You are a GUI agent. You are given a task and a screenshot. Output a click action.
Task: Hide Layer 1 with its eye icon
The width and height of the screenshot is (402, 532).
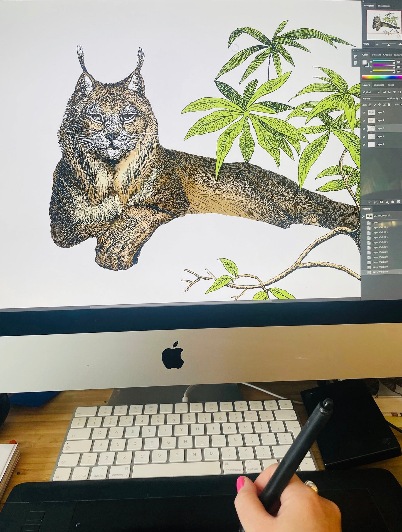(x=364, y=145)
